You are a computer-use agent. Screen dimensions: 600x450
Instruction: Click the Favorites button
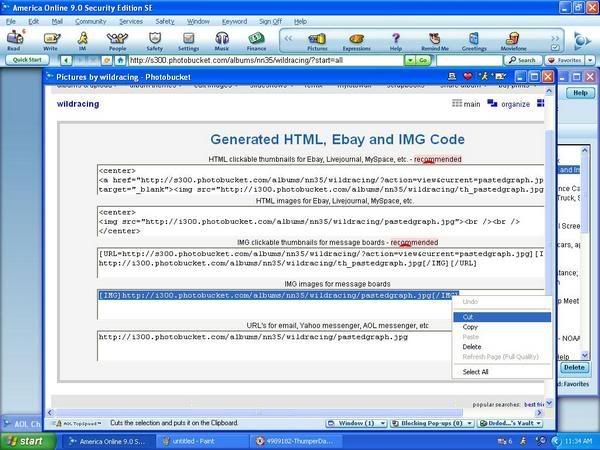[565, 60]
